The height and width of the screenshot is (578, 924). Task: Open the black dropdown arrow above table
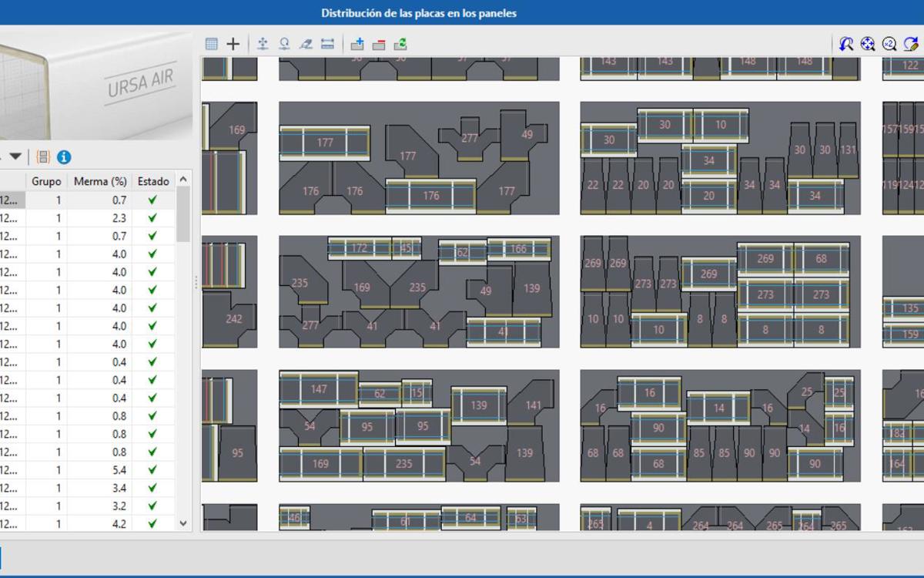(x=15, y=156)
